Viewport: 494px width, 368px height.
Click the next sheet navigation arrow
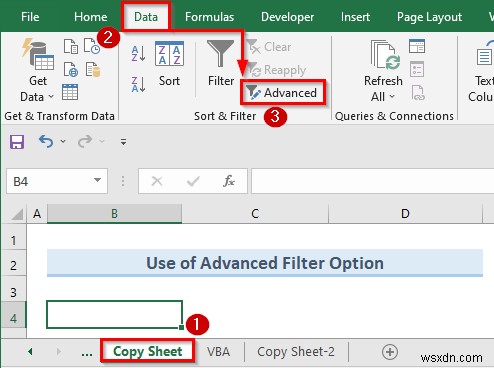coord(59,351)
